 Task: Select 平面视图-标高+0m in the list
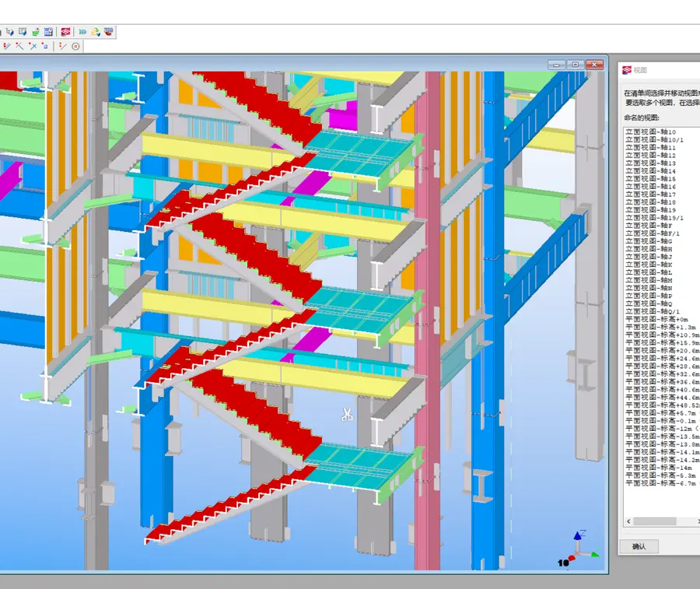(656, 319)
